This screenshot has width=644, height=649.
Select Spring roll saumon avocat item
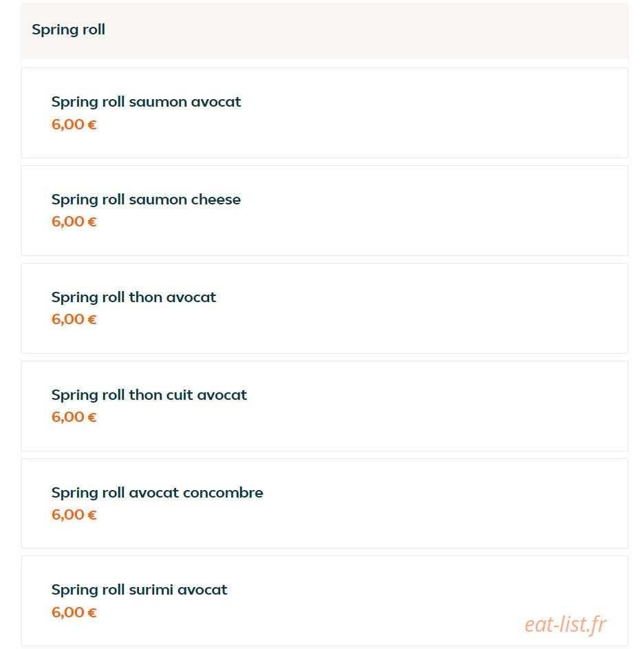pos(146,102)
